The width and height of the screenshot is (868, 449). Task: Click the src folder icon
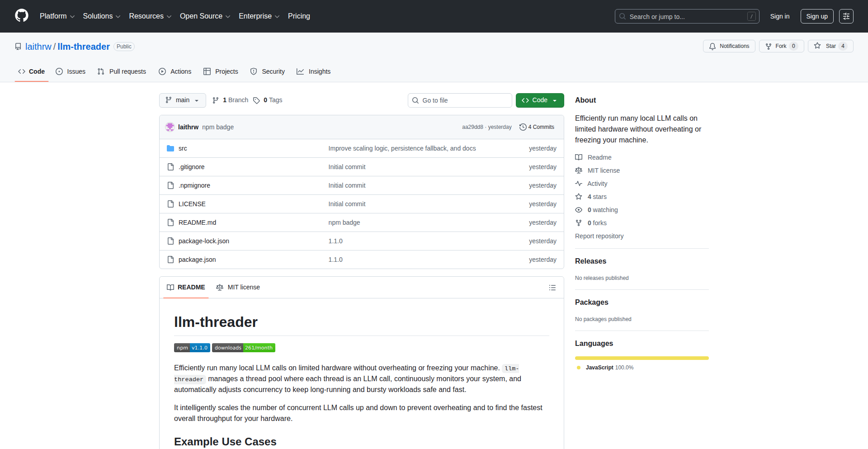pyautogui.click(x=170, y=148)
